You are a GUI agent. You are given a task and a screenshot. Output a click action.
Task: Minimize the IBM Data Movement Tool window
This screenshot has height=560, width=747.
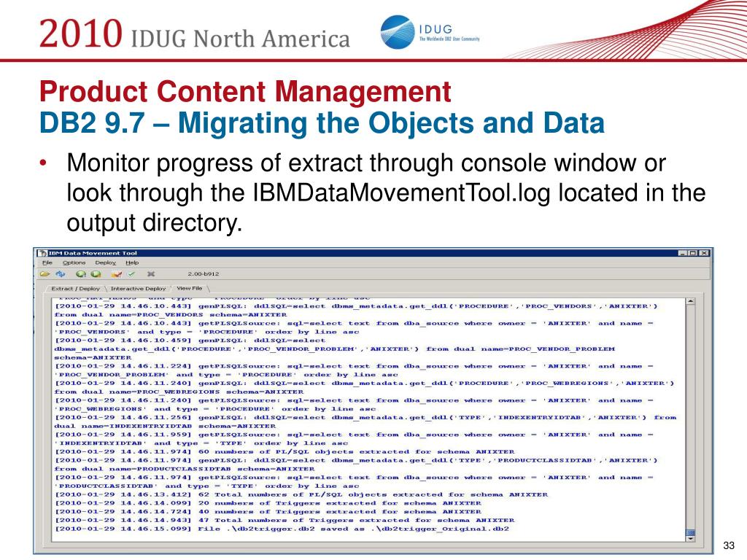coord(683,253)
